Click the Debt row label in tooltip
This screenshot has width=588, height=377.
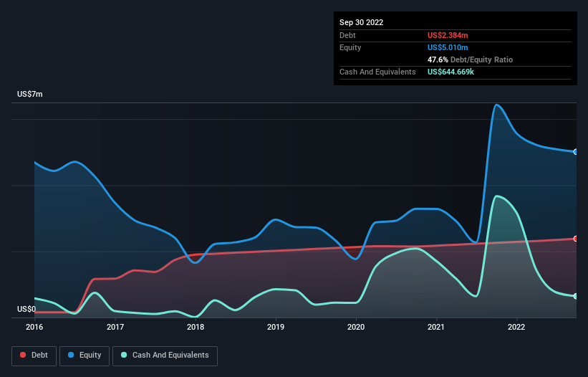pyautogui.click(x=347, y=35)
